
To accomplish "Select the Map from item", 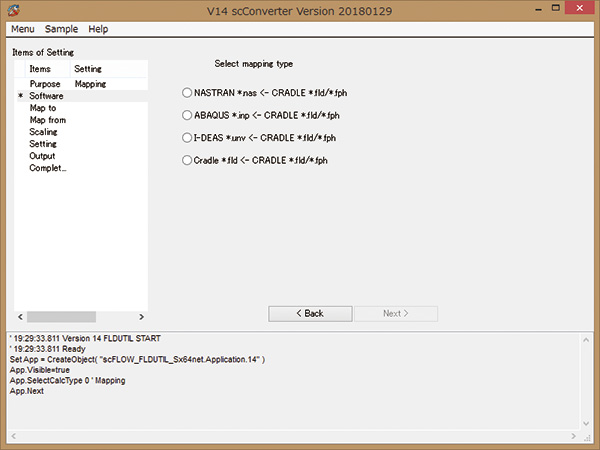I will (x=48, y=120).
